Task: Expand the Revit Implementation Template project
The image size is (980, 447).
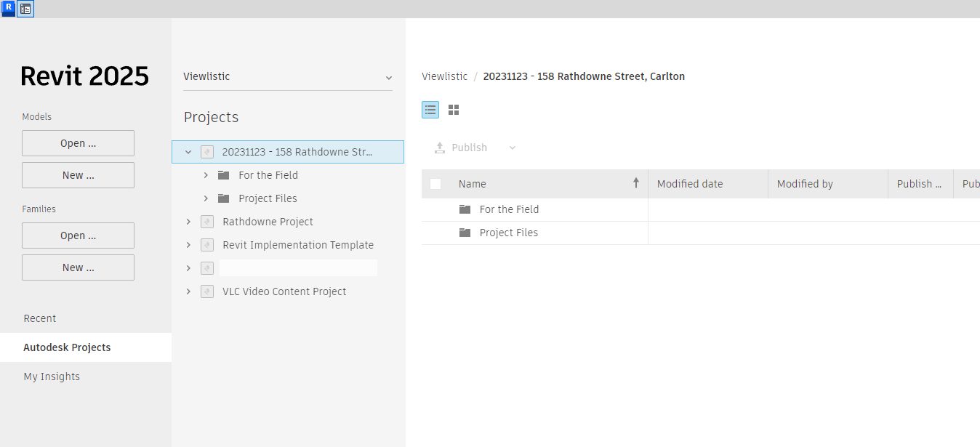Action: [x=188, y=245]
